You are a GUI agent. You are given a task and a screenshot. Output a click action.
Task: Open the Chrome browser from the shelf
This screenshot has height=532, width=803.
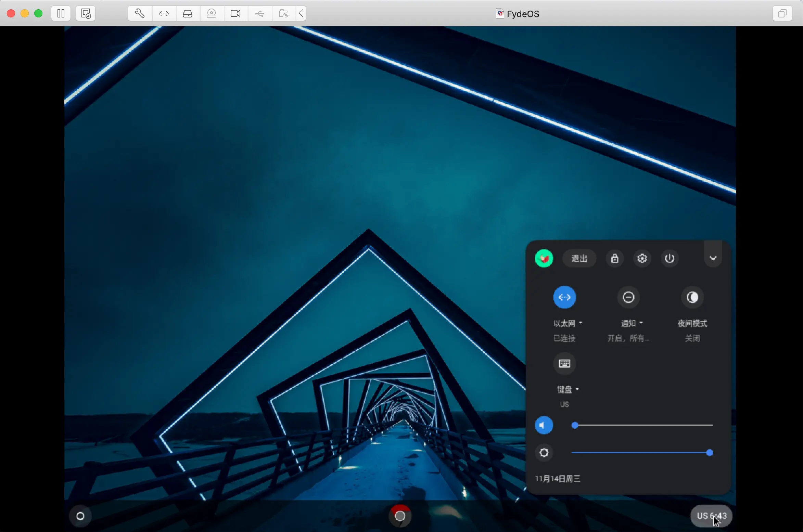pyautogui.click(x=400, y=516)
